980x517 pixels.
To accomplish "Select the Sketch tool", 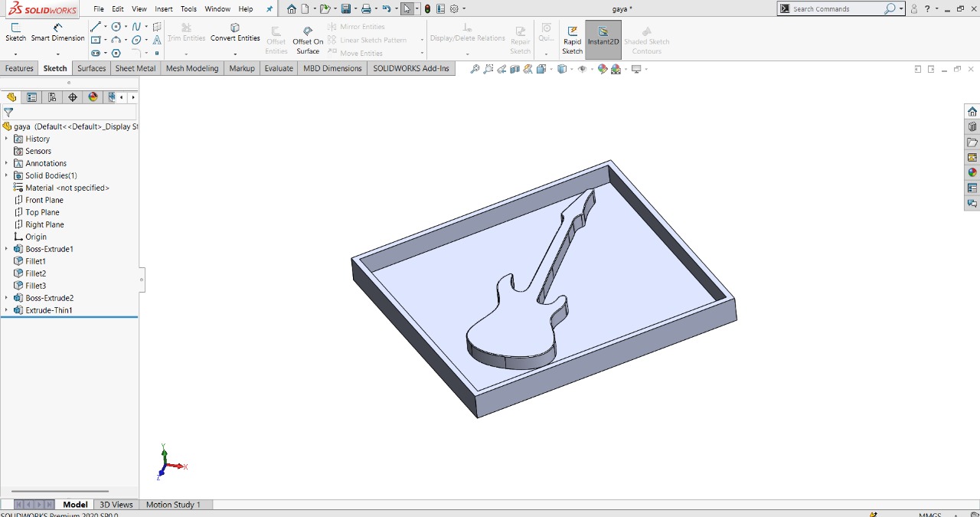I will (x=15, y=32).
